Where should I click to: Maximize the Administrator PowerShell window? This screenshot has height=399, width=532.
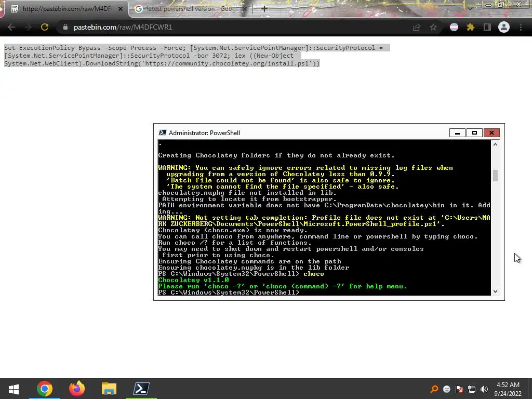click(474, 132)
